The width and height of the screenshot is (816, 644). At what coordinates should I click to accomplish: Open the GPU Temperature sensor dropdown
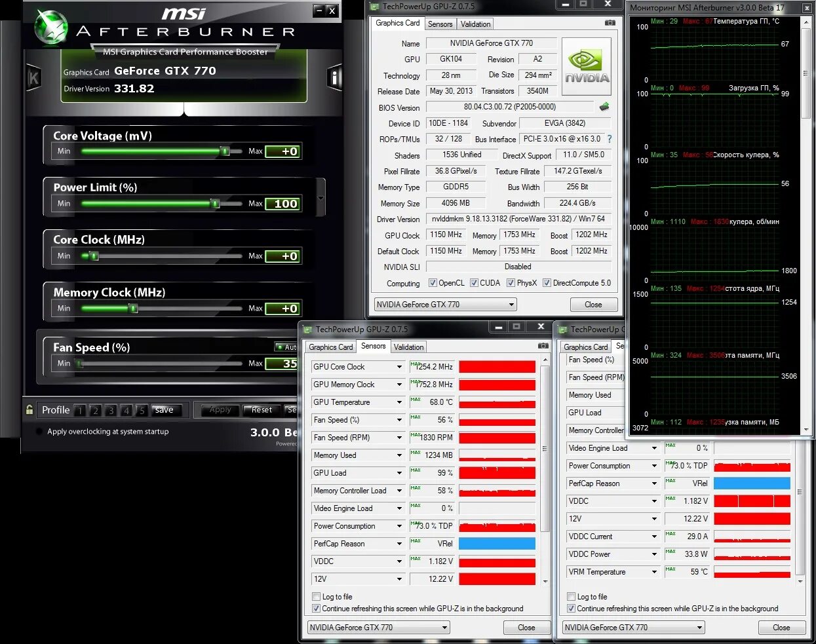(x=399, y=402)
